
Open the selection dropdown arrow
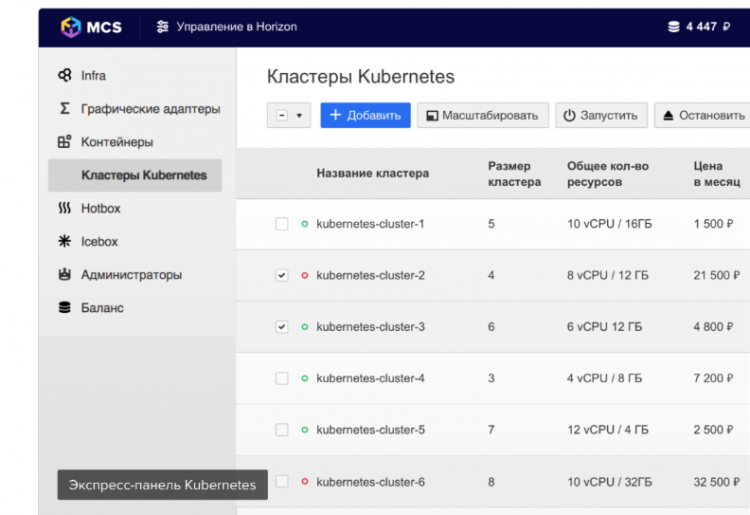[x=299, y=115]
